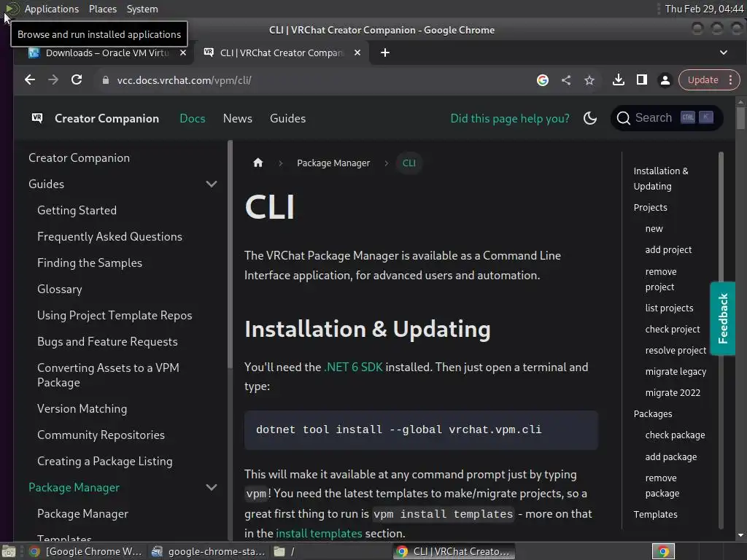
Task: Switch to google-chrome-sta... taskbar window
Action: 208,551
